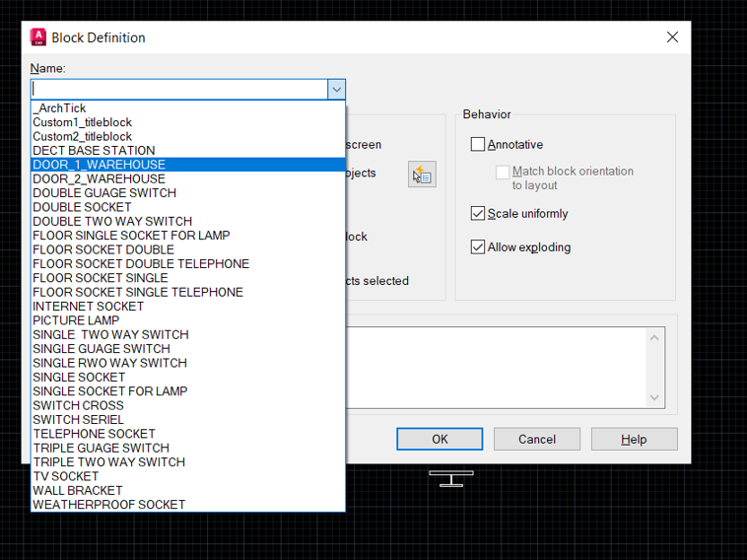Choose DECT BASE STATION block
The height and width of the screenshot is (560, 747).
pos(188,151)
